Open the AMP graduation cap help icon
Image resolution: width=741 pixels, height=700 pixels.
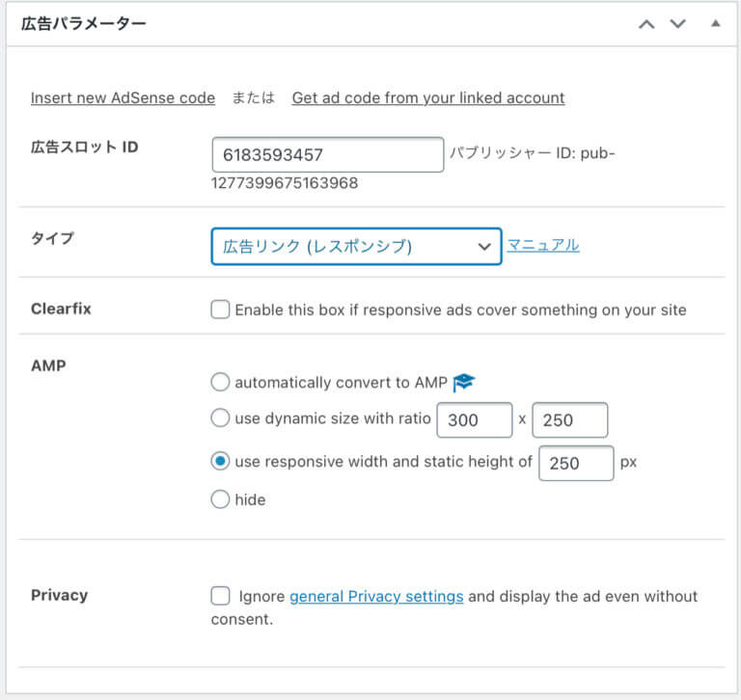tap(463, 382)
